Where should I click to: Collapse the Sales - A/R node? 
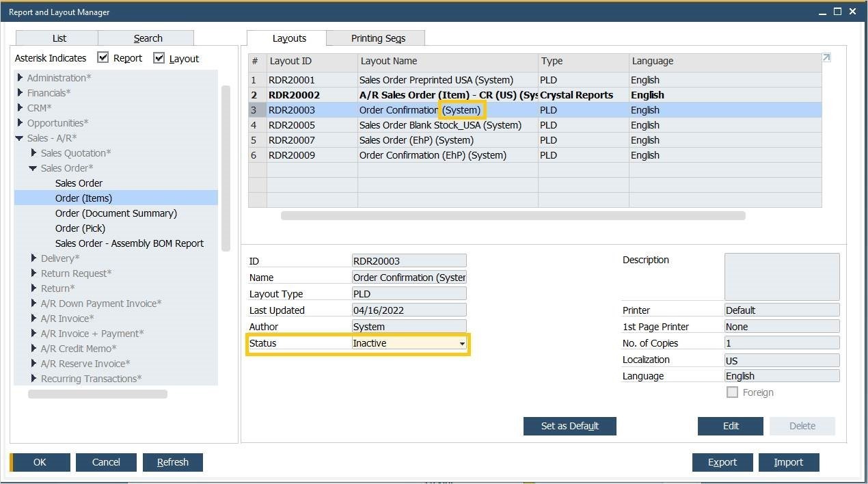click(20, 138)
